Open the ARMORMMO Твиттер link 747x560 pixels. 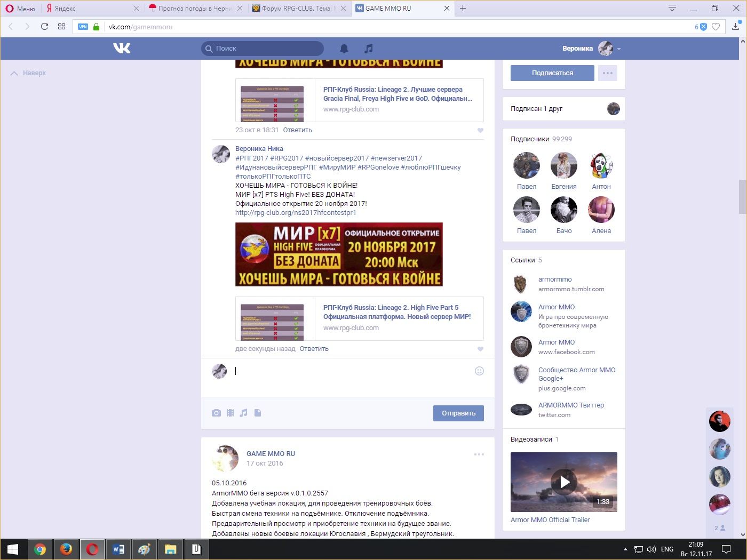[571, 405]
